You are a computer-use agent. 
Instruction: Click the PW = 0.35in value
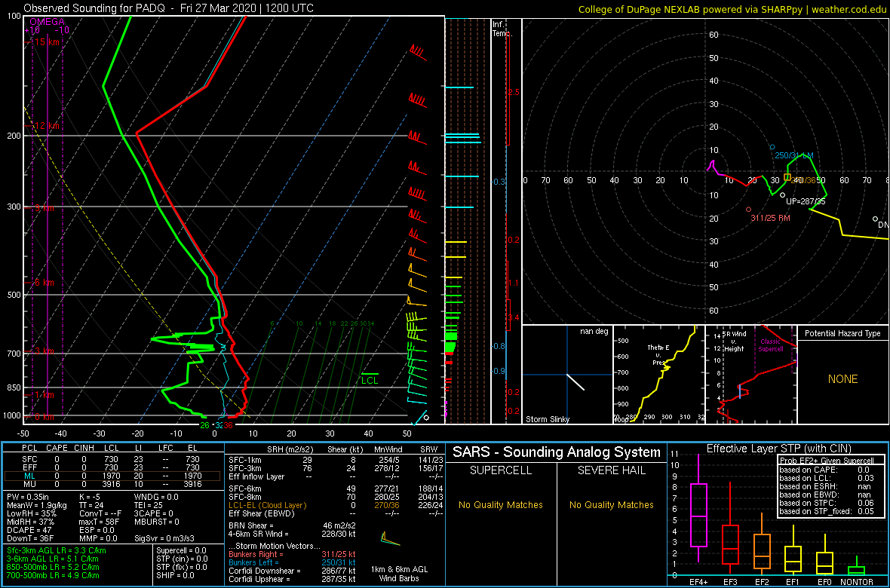[x=30, y=498]
